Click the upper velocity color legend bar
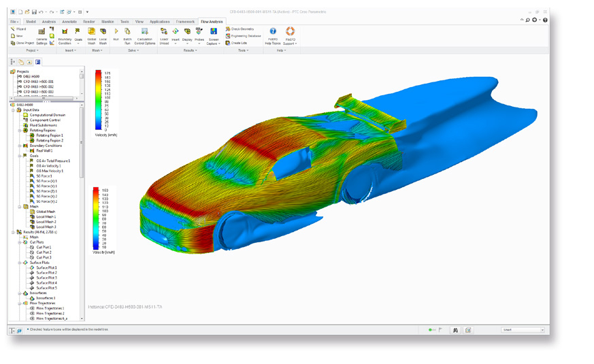 pyautogui.click(x=98, y=101)
